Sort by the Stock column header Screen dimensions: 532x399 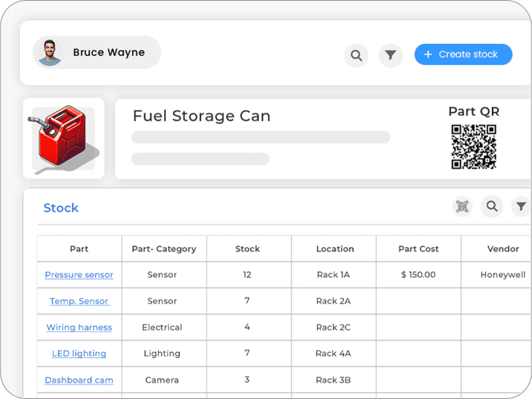[247, 249]
